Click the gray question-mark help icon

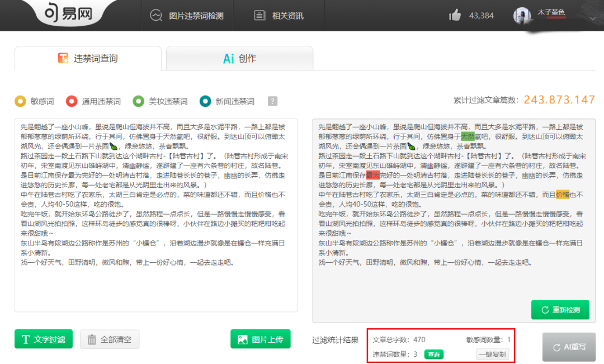(x=272, y=101)
